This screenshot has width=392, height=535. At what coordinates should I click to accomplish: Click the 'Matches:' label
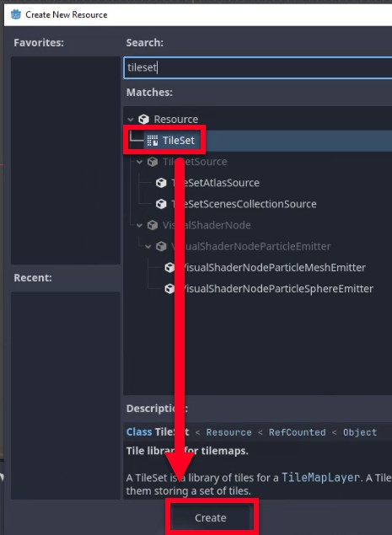pyautogui.click(x=149, y=93)
